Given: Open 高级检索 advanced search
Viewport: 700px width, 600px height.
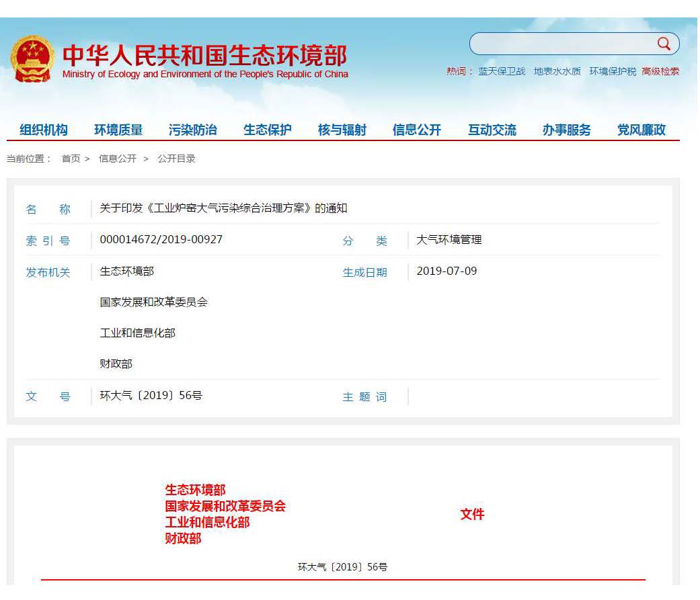Looking at the screenshot, I should click(x=660, y=72).
